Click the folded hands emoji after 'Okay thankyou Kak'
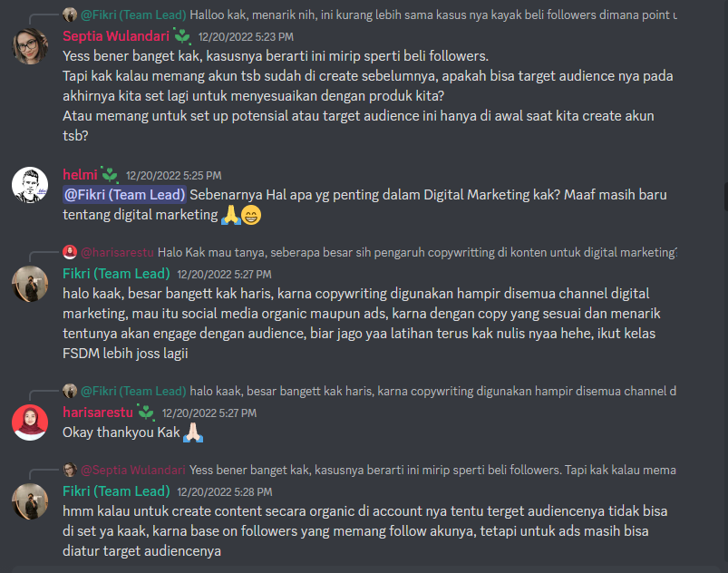Image resolution: width=728 pixels, height=573 pixels. pos(193,432)
